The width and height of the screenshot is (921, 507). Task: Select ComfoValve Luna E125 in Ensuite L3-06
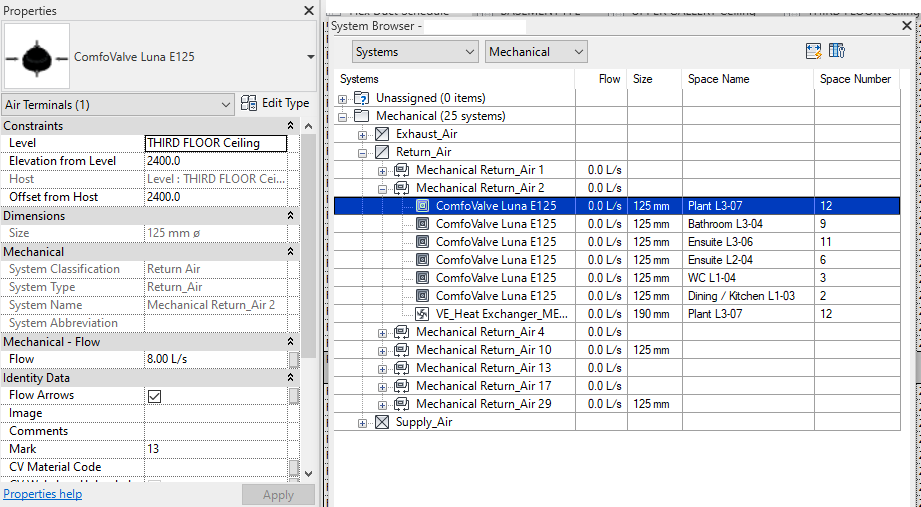click(617, 241)
